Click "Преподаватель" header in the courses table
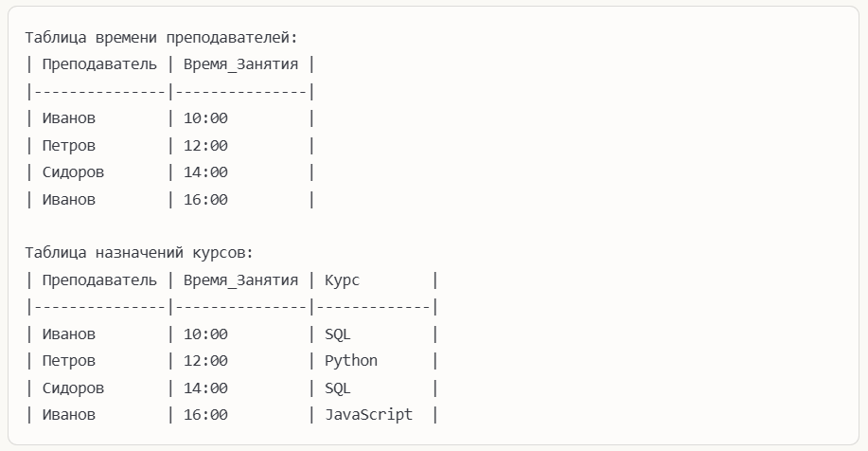Screen dimensions: 868x451 tap(99, 280)
